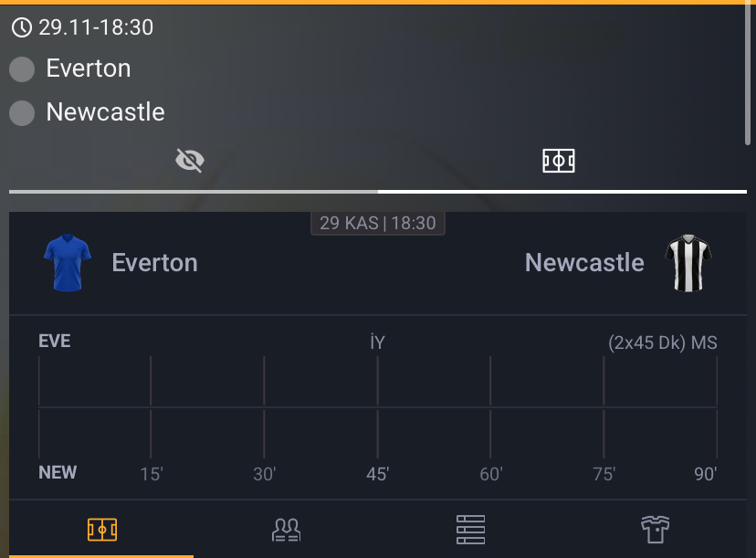Toggle the hidden-eye visibility icon

[189, 159]
